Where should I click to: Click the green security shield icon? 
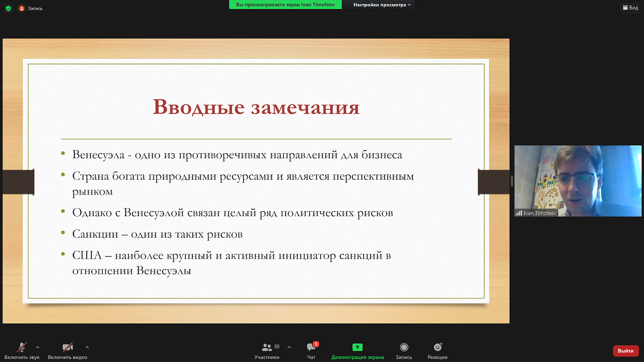(x=8, y=8)
